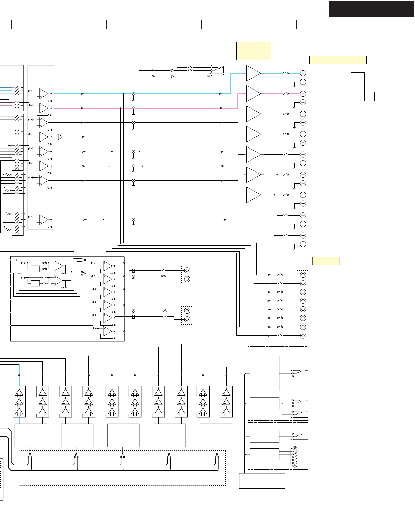Click the bottommost plus speaker terminal
415x532 pixels.
pos(303,235)
